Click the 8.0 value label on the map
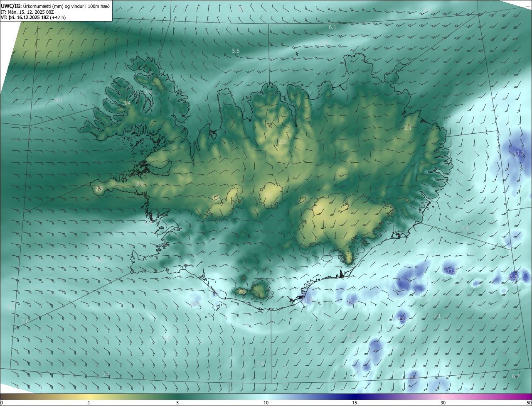The image size is (532, 406). [351, 335]
